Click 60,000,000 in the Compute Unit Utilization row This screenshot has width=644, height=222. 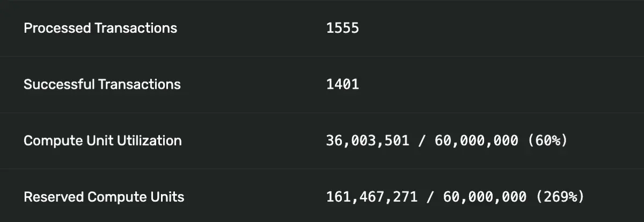click(477, 141)
